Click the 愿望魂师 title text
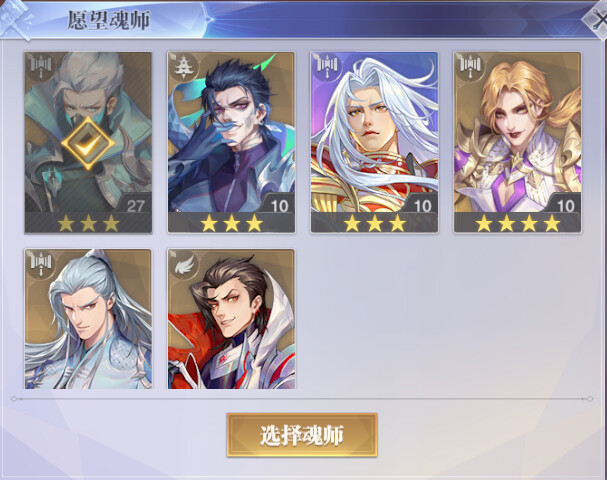This screenshot has height=480, width=607. tap(109, 20)
